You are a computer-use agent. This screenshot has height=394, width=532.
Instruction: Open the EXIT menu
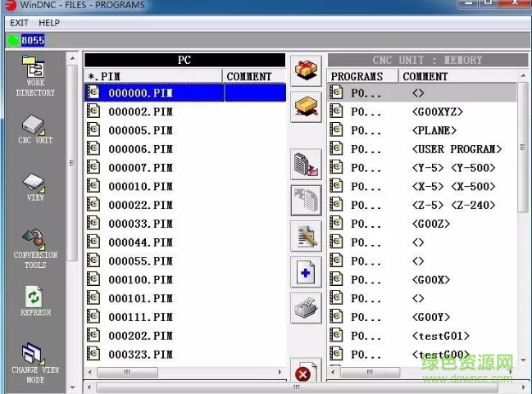pos(19,23)
